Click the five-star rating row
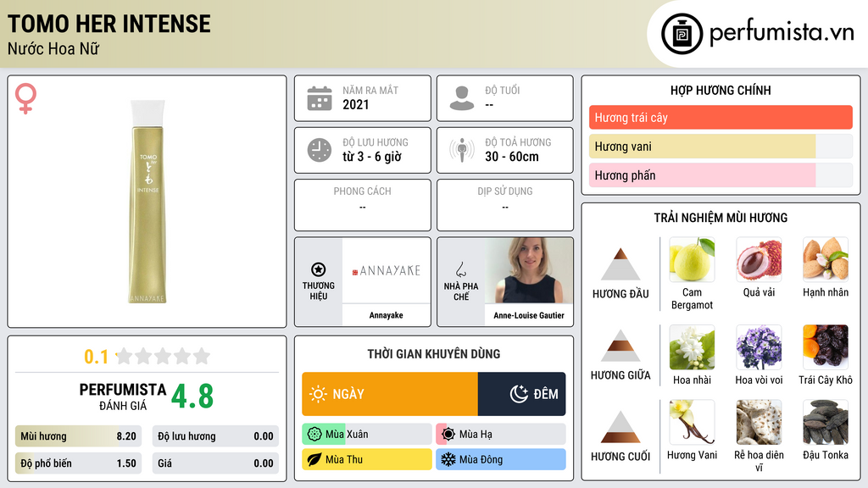Image resolution: width=868 pixels, height=488 pixels. [x=164, y=356]
